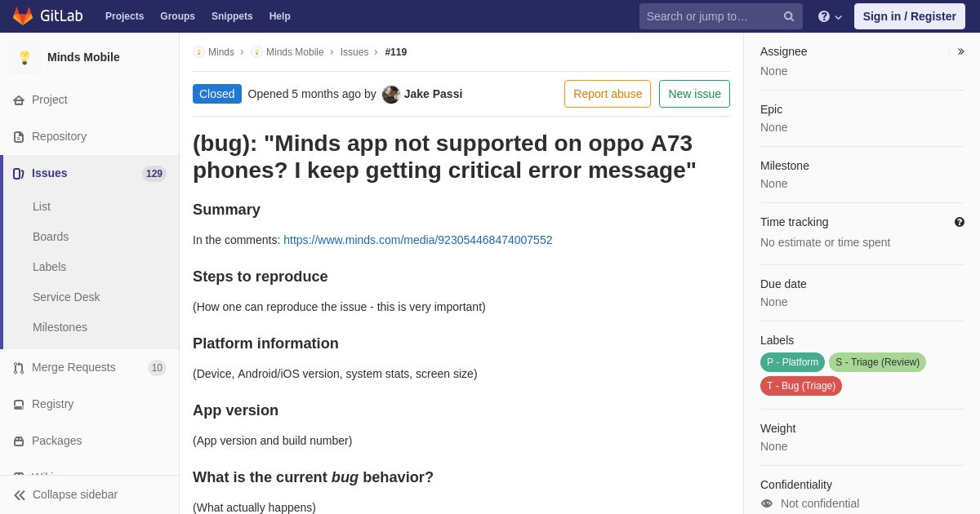Open the Help menu item
This screenshot has height=514, width=980.
(280, 16)
